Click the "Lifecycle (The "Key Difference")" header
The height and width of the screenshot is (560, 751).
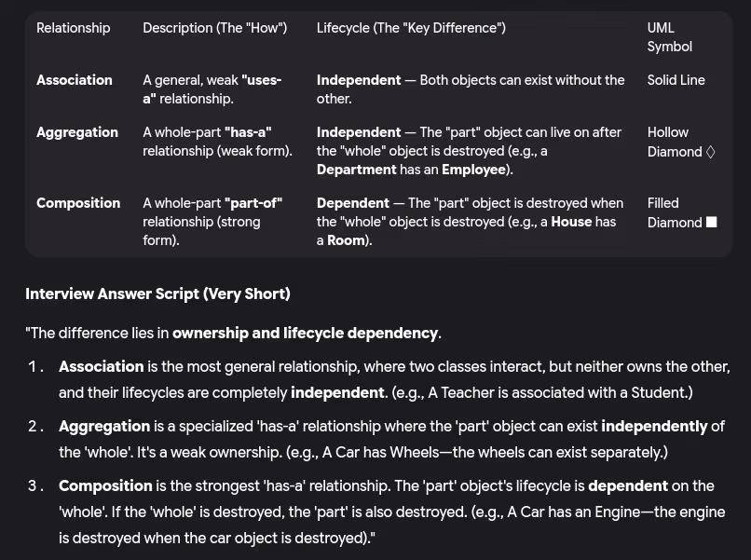coord(411,28)
